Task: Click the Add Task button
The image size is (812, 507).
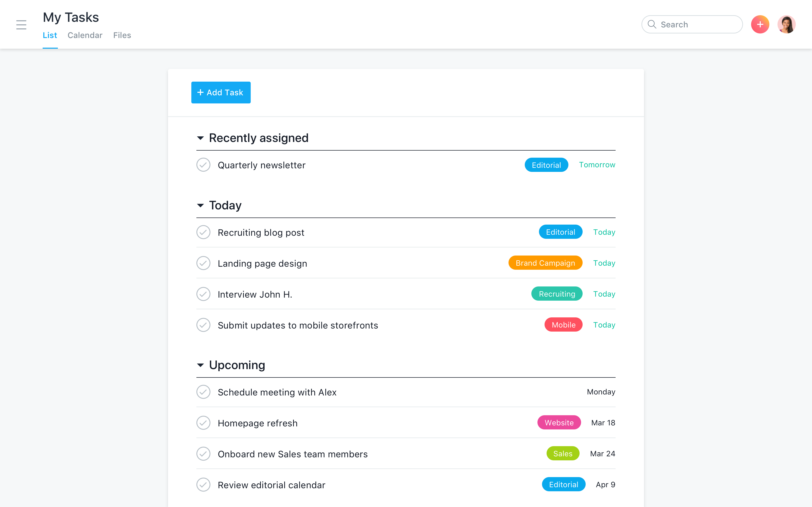Action: point(221,92)
